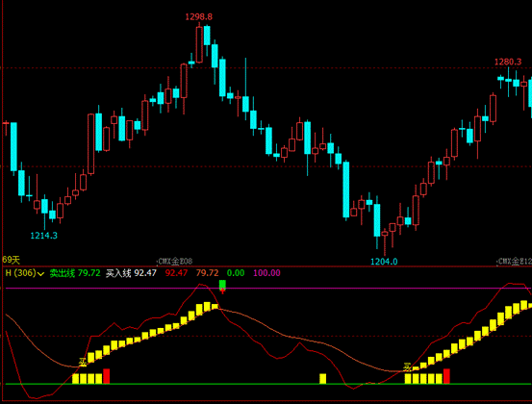Click the isolated yellow bar on the green baseline
Screen dimensions: 532x404
pos(322,379)
